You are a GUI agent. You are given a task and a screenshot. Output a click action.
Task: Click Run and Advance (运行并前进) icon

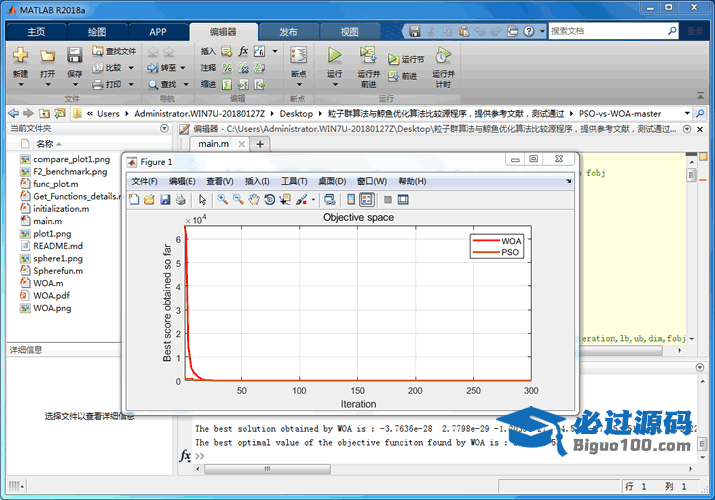pos(368,55)
